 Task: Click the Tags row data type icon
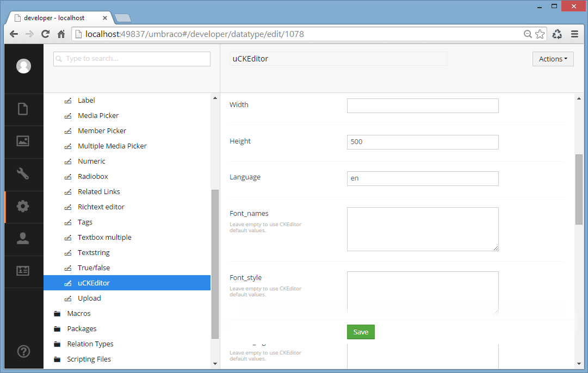68,222
